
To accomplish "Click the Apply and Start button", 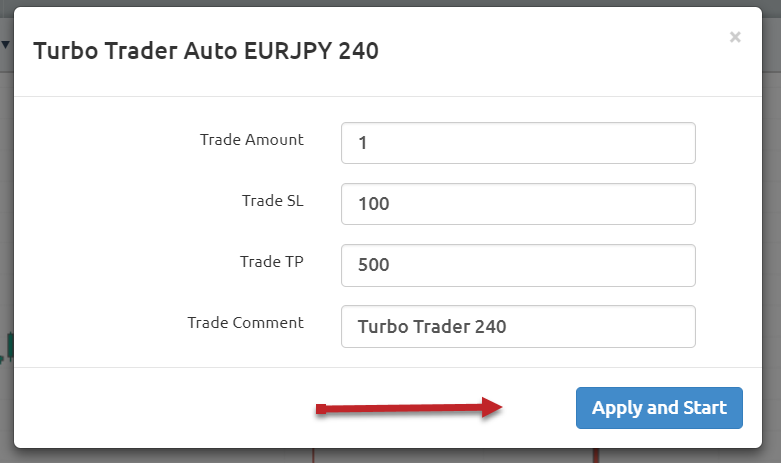I will 659,408.
